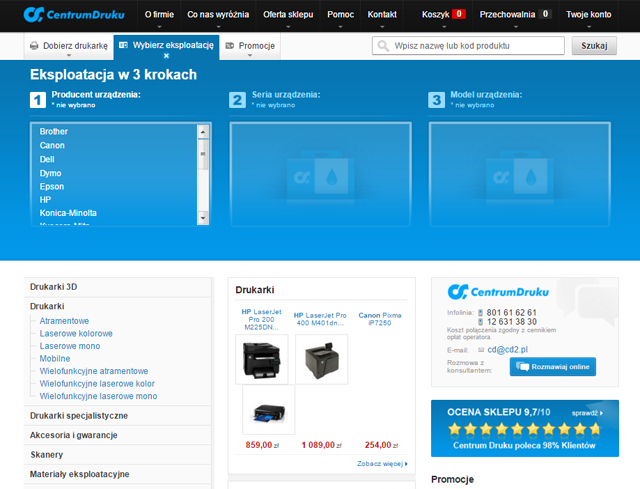The height and width of the screenshot is (489, 640).
Task: Open the Pomoc menu
Action: [340, 15]
